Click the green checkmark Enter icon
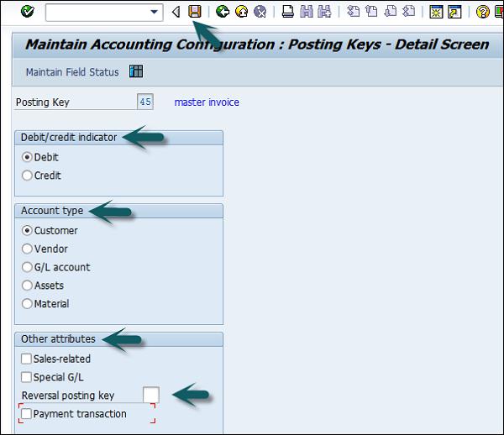Viewport: 504px width, 435px height. (27, 12)
